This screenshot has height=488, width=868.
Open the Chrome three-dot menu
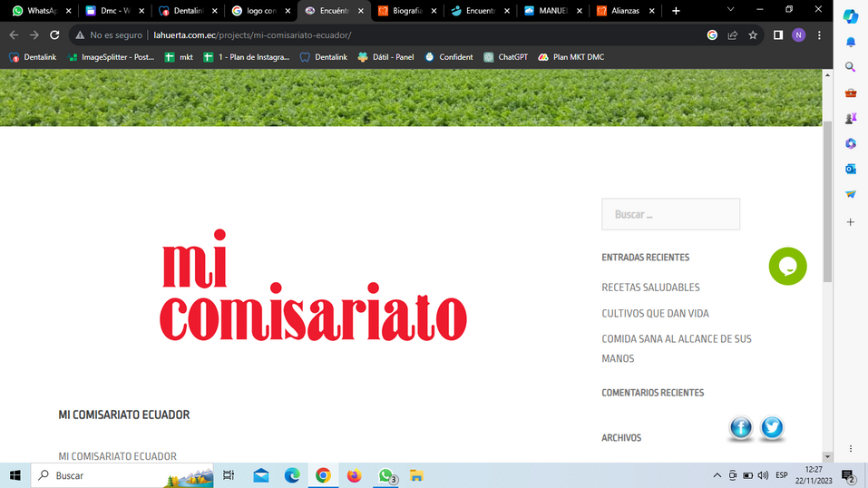coord(819,35)
